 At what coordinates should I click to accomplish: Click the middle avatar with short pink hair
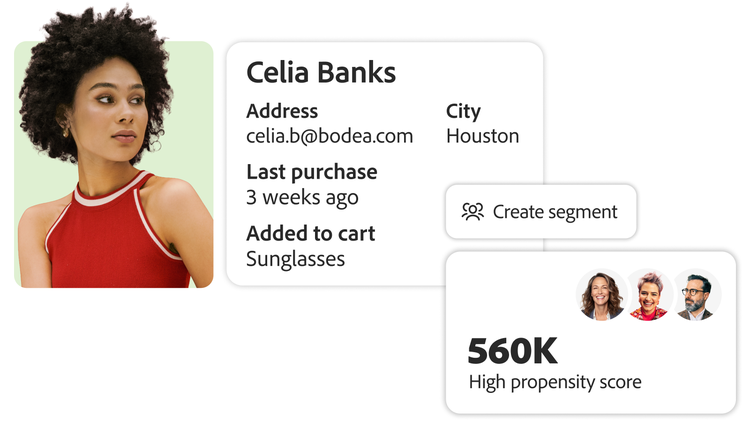click(x=649, y=295)
